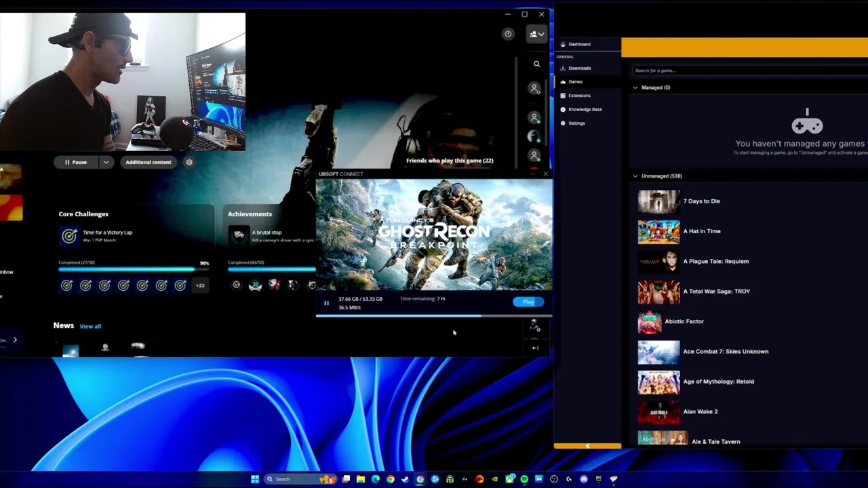
Task: Select Age of Mythology: Retold entry
Action: tap(719, 382)
